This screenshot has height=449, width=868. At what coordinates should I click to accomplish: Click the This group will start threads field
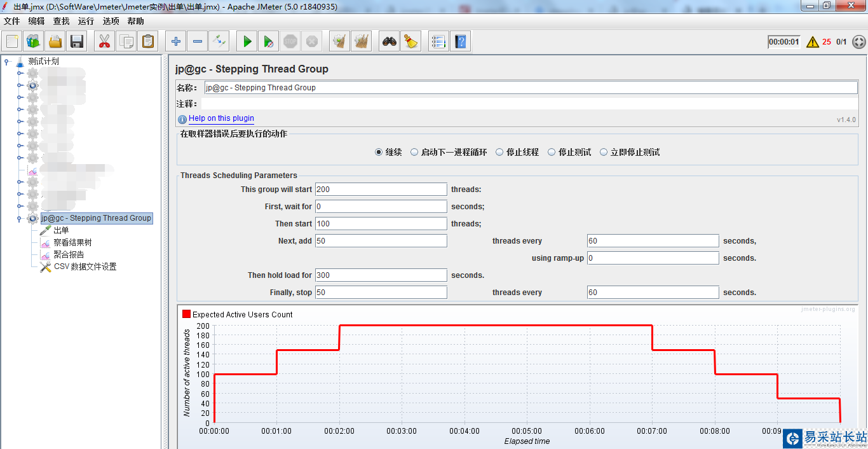coord(381,190)
